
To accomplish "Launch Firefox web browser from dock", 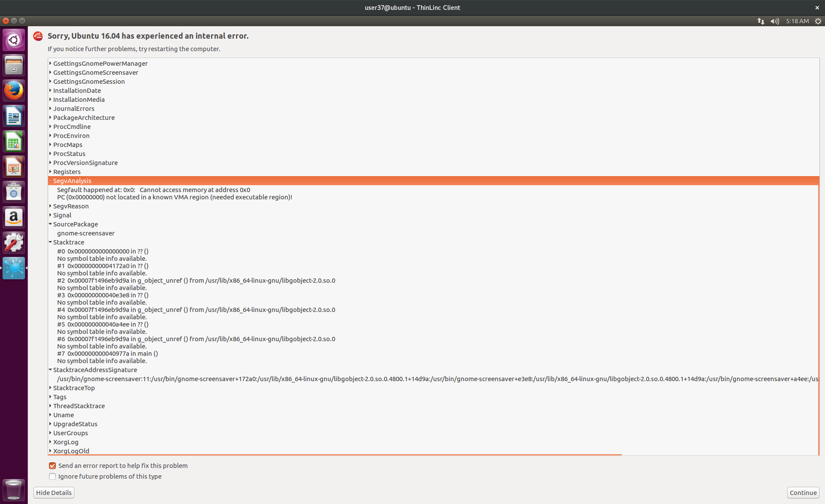I will 14,91.
